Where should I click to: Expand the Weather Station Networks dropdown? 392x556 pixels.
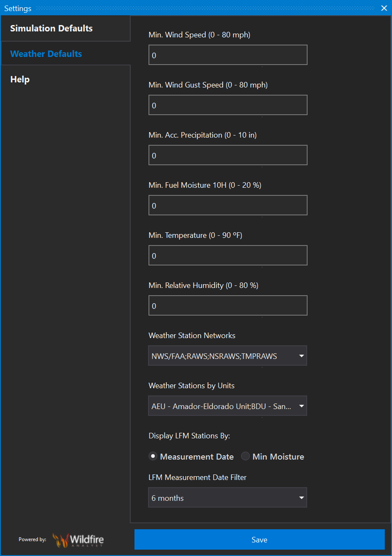[227, 356]
